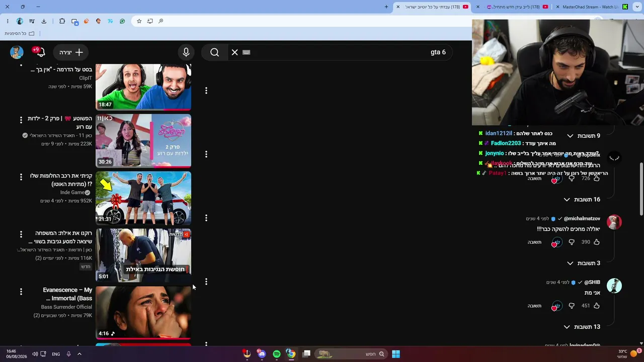Viewport: 644px width, 362px height.
Task: Click the three dots right of the 21:31 thumbnail
Action: coord(206,218)
